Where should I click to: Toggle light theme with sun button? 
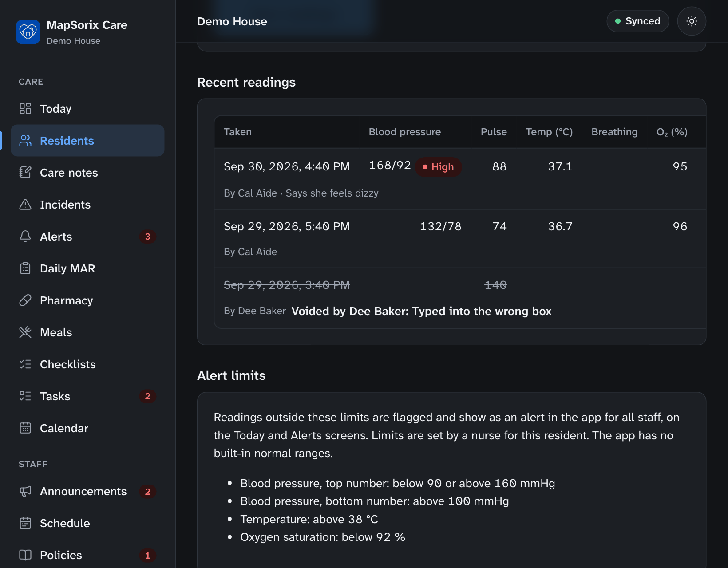pyautogui.click(x=692, y=21)
